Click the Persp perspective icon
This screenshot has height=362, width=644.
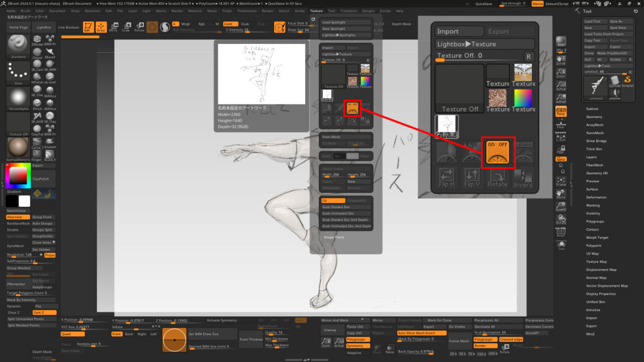tap(562, 112)
